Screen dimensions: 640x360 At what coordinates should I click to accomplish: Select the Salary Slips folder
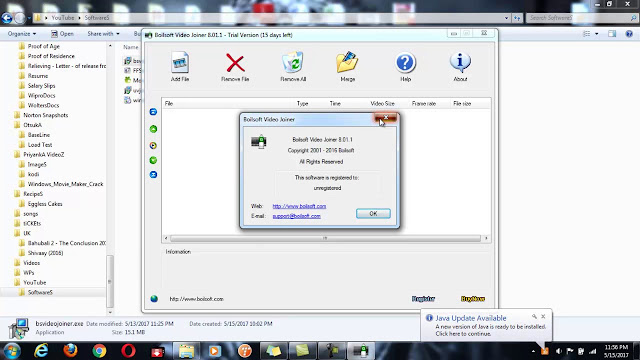pos(41,86)
